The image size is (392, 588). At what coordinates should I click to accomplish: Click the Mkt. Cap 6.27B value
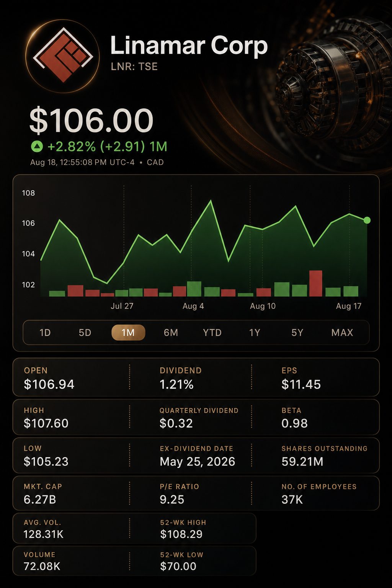click(40, 500)
